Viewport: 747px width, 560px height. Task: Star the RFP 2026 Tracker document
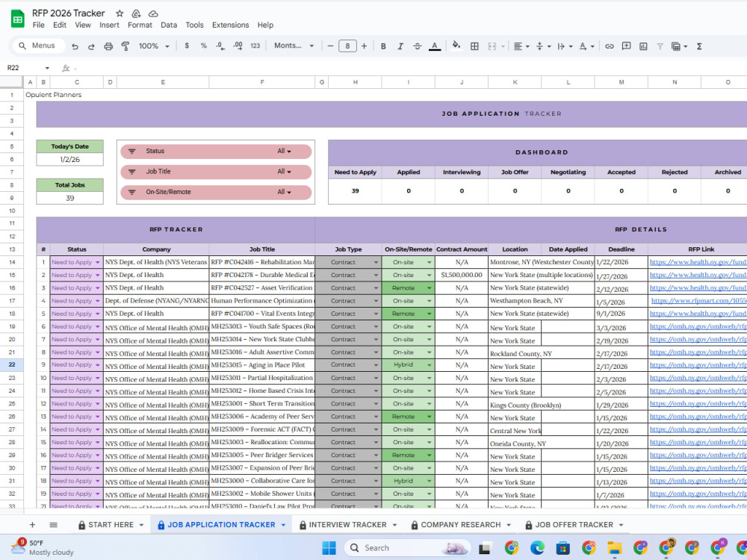pyautogui.click(x=120, y=13)
